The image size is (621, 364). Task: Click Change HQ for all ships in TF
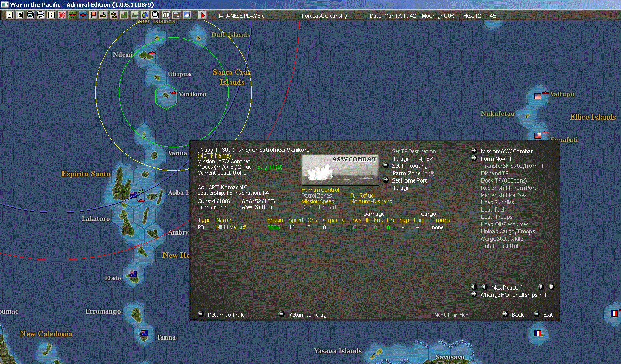point(515,295)
